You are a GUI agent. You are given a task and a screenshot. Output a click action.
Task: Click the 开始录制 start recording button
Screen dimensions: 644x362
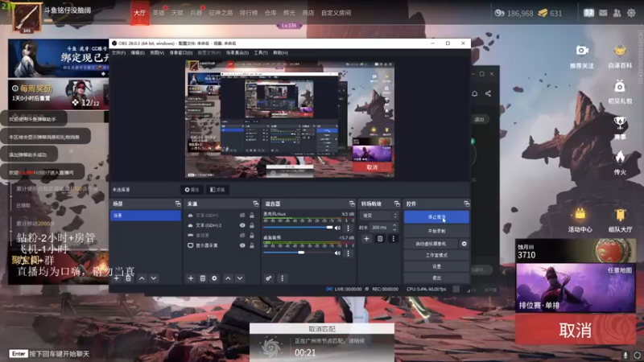tap(436, 231)
